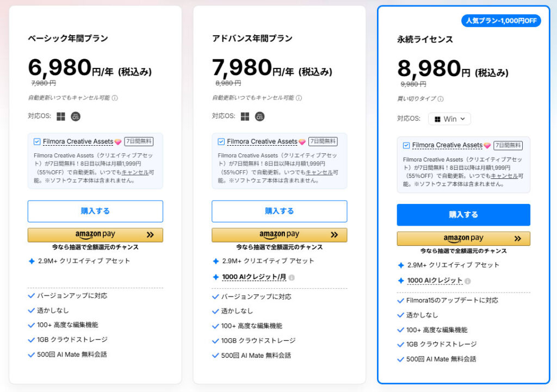Click 購入する in ベーシック年間プラン

[95, 211]
